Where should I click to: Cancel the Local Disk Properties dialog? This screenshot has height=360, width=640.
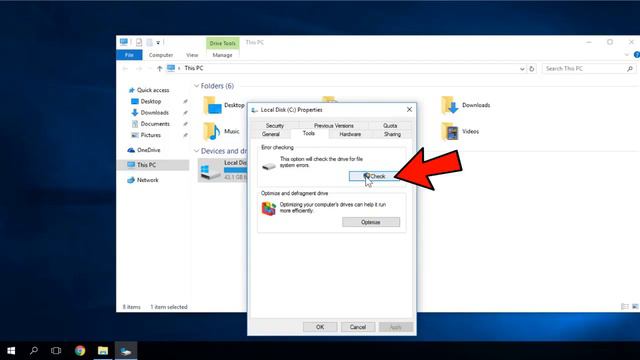click(358, 327)
